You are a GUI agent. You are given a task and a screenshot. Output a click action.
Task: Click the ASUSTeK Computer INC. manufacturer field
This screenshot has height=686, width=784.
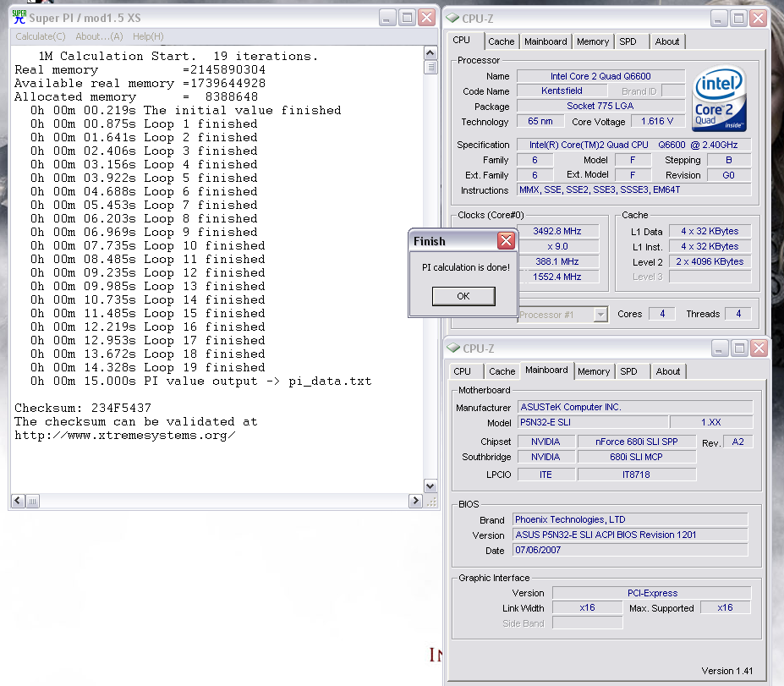click(635, 407)
